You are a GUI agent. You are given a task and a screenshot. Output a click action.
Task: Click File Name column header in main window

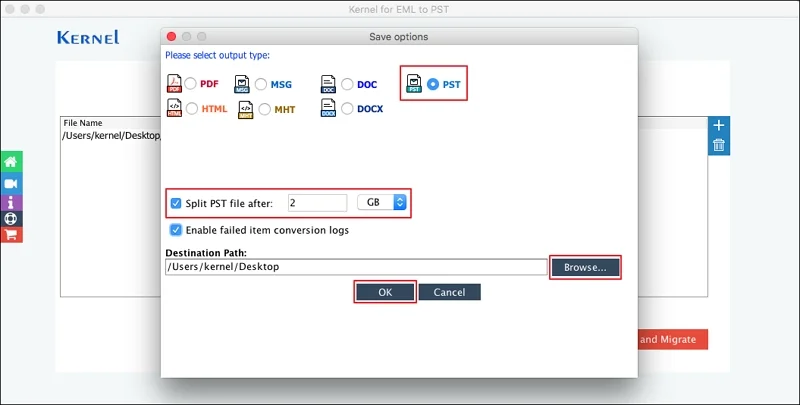pos(83,123)
